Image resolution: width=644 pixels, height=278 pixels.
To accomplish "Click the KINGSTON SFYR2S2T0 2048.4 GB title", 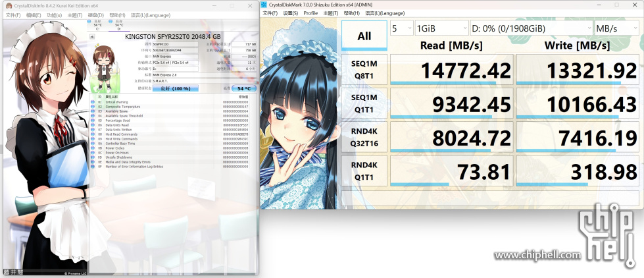I will pyautogui.click(x=172, y=36).
